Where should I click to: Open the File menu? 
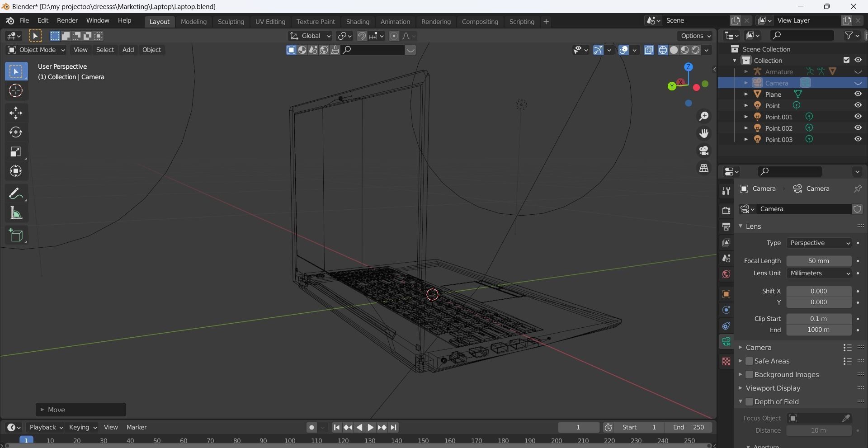(x=24, y=21)
